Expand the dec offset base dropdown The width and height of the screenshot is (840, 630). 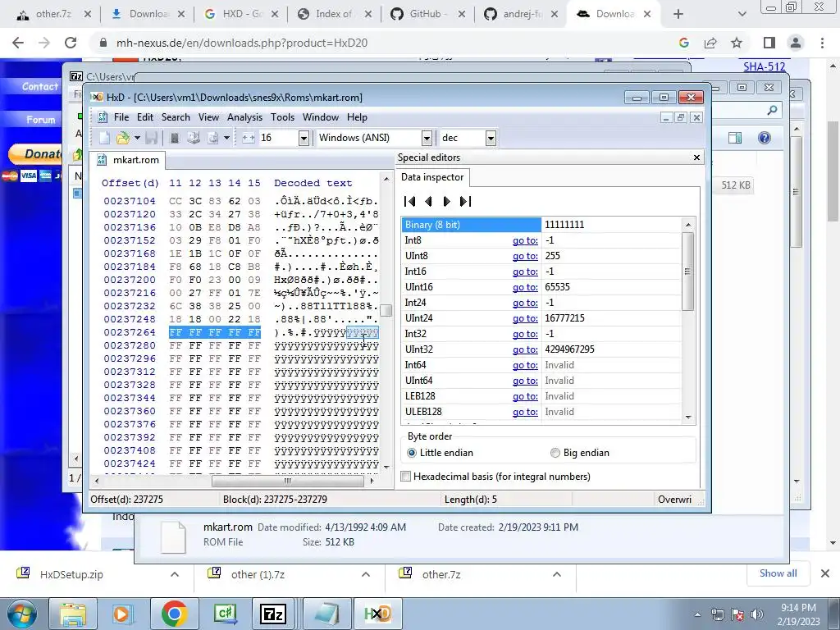coord(491,138)
